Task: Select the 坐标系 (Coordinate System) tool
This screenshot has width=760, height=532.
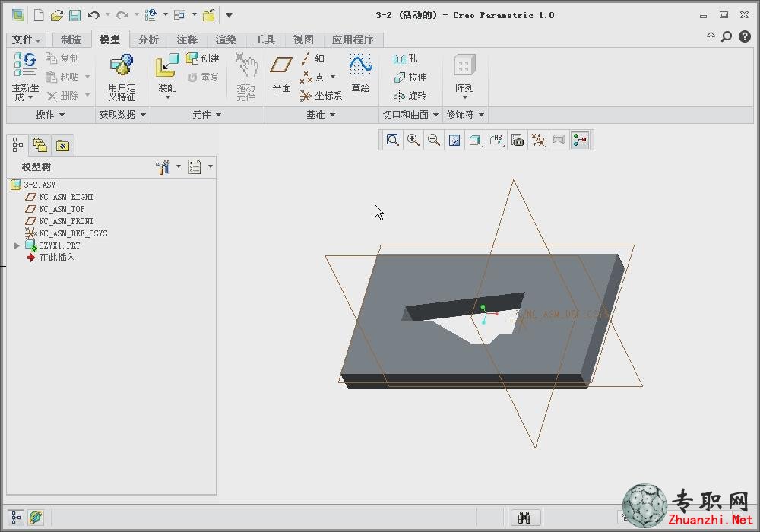Action: pyautogui.click(x=321, y=96)
